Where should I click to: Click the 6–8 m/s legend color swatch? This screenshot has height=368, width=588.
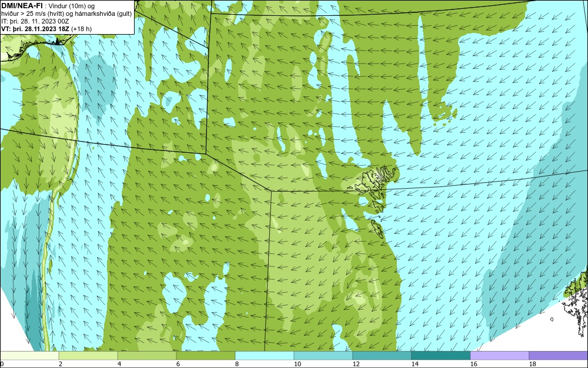pyautogui.click(x=205, y=355)
